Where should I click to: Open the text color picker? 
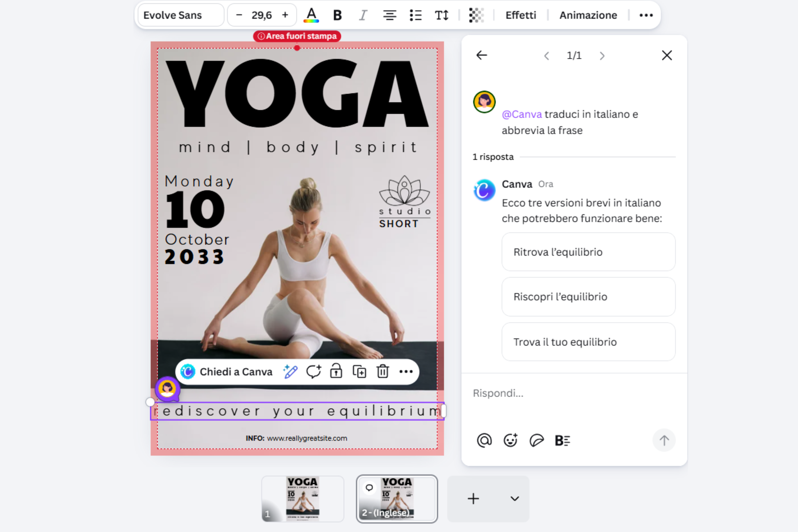(x=311, y=15)
